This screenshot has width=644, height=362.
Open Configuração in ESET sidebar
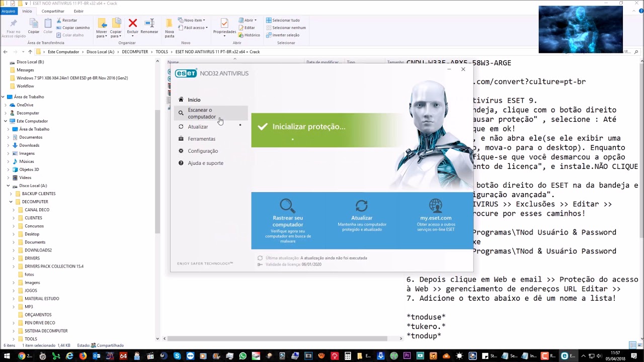(203, 151)
